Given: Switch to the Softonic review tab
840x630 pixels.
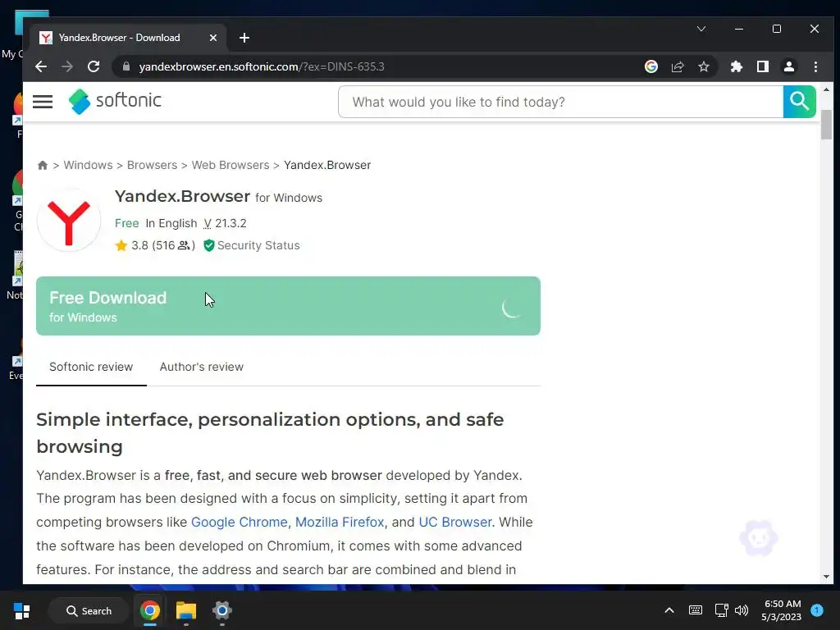Looking at the screenshot, I should pyautogui.click(x=91, y=367).
